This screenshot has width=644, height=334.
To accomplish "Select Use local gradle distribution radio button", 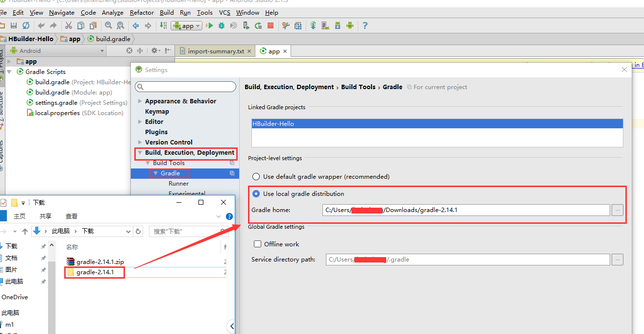I will point(256,193).
